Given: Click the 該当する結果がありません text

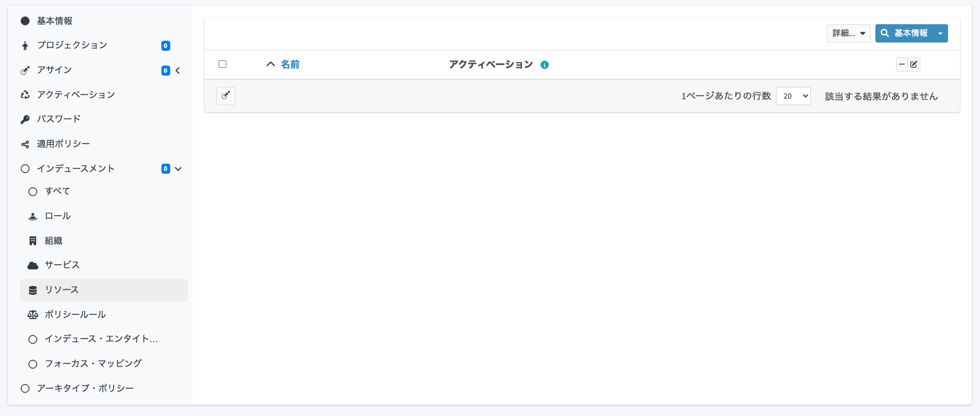Looking at the screenshot, I should [x=881, y=96].
